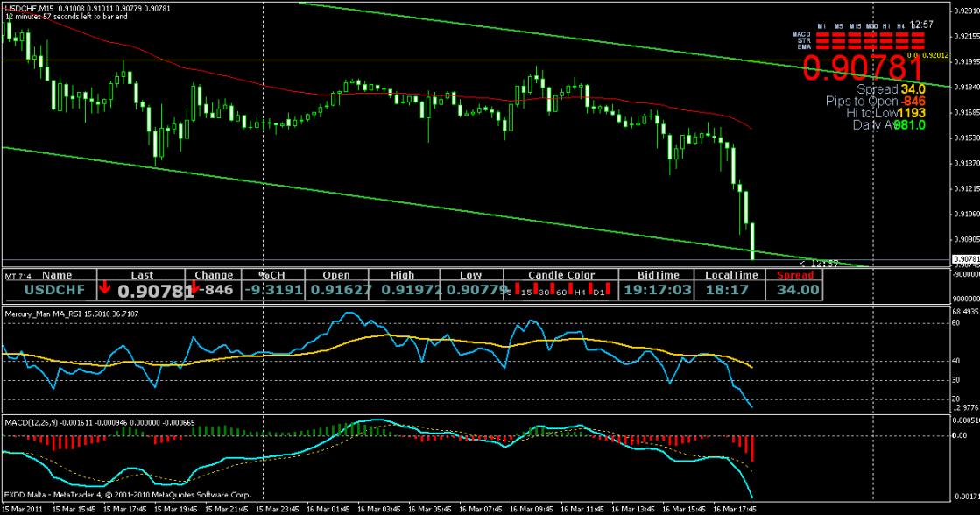Click the red arrow in the Change cell

coord(196,288)
